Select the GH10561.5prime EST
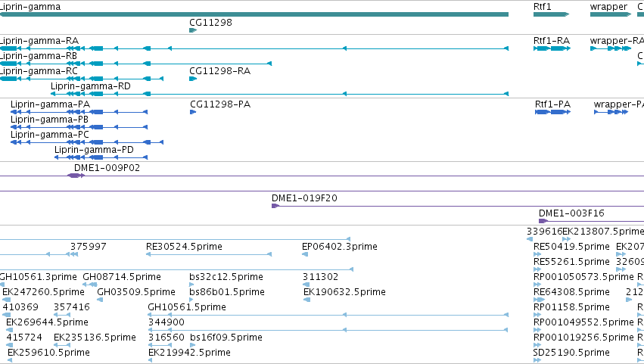644x364 pixels. (328, 315)
